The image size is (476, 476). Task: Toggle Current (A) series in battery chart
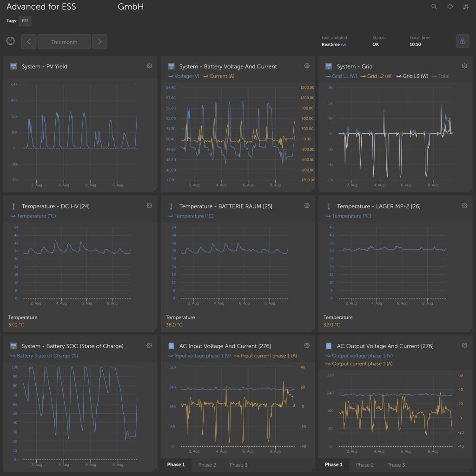pos(218,76)
